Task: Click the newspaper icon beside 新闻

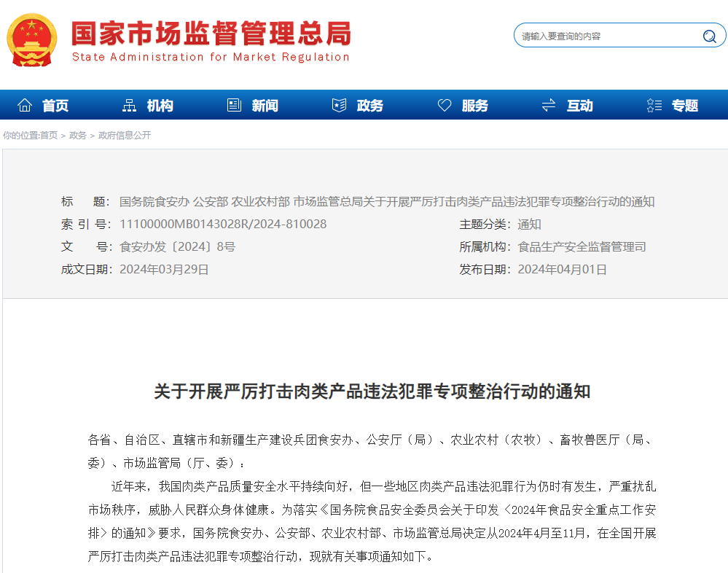Action: coord(234,106)
